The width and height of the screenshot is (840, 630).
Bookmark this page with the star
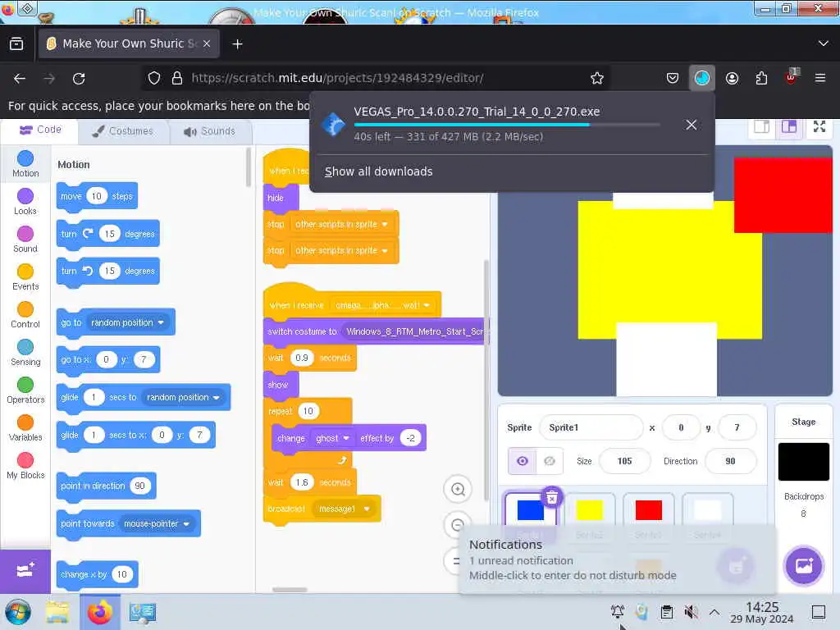point(597,78)
